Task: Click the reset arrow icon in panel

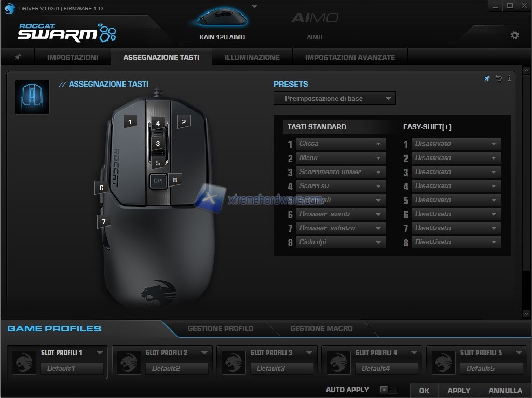Action: [499, 78]
